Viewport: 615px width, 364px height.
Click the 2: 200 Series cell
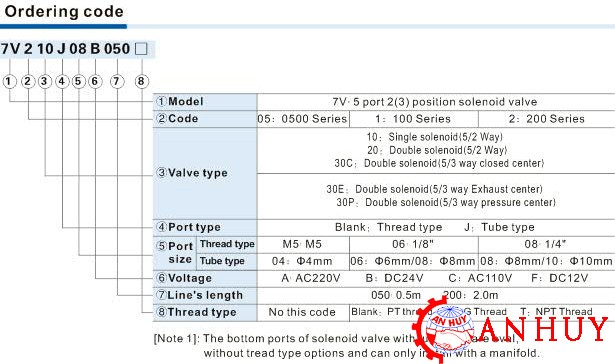point(546,119)
